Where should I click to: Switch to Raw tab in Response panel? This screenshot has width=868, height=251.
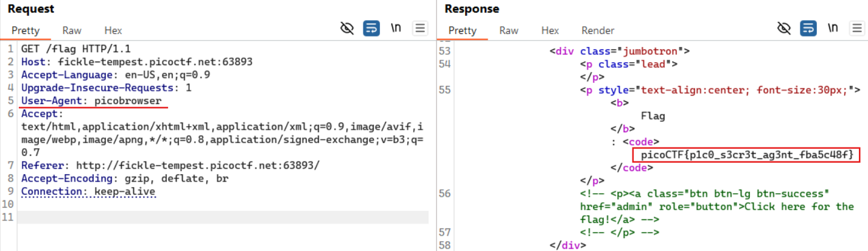pos(509,30)
